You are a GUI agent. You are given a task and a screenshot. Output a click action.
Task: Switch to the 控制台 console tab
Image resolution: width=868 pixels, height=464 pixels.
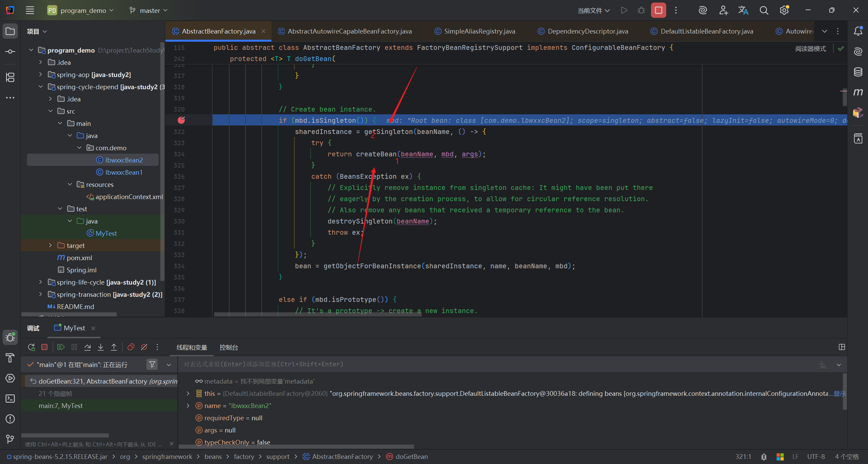(229, 347)
